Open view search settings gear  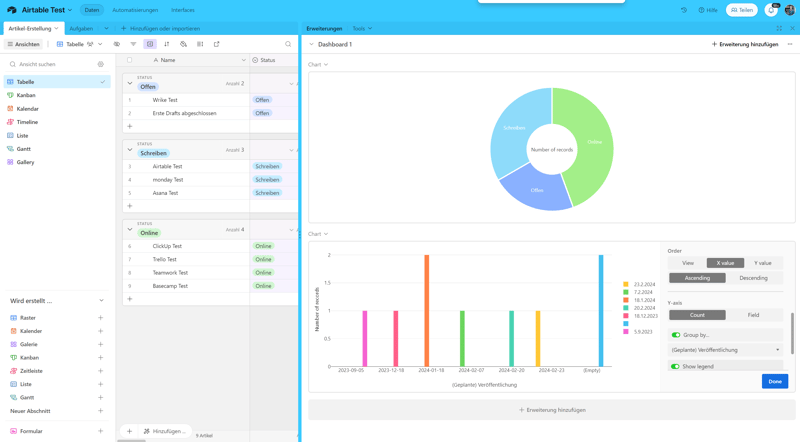[101, 64]
